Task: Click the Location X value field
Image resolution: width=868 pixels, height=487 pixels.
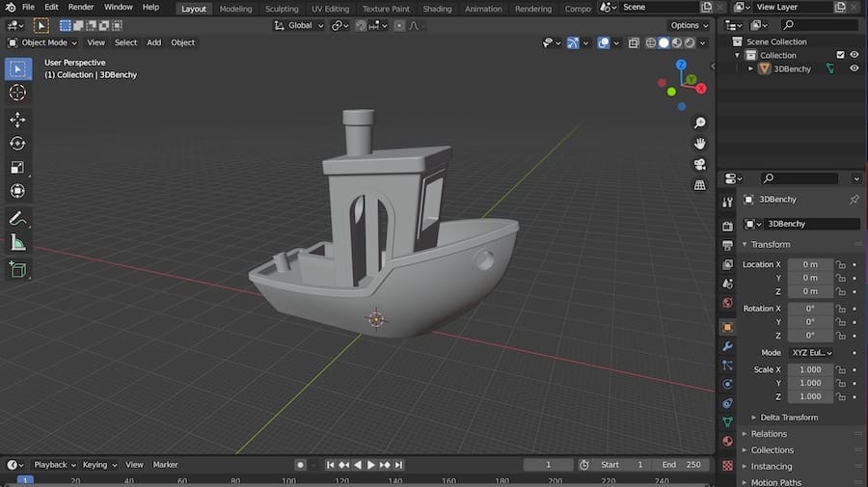Action: (x=810, y=264)
